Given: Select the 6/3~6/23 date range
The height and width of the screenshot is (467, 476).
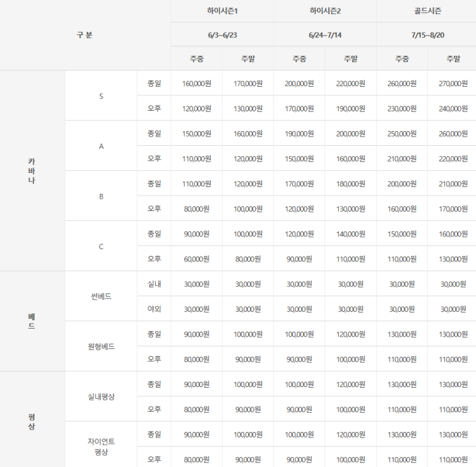Looking at the screenshot, I should 222,35.
